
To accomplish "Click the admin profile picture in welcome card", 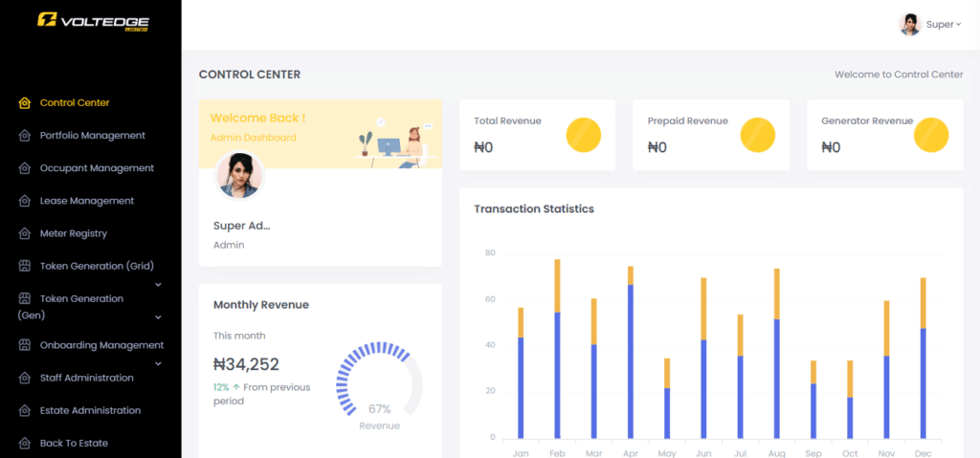I will pos(236,176).
